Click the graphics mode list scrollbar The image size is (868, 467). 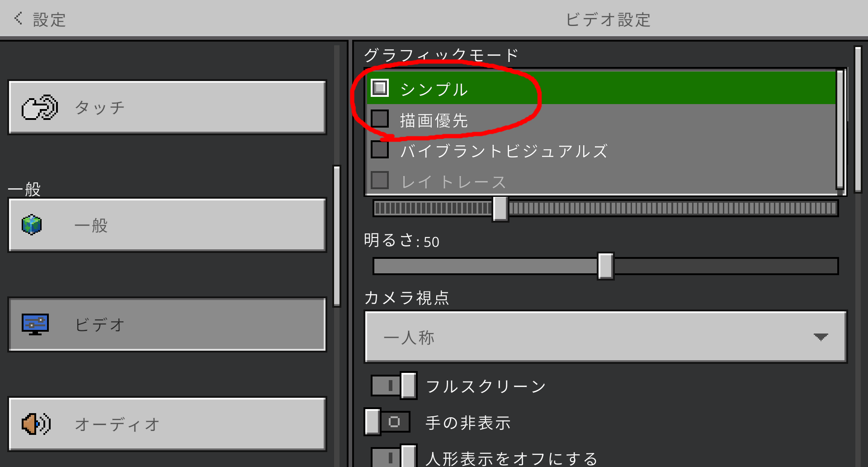(840, 129)
